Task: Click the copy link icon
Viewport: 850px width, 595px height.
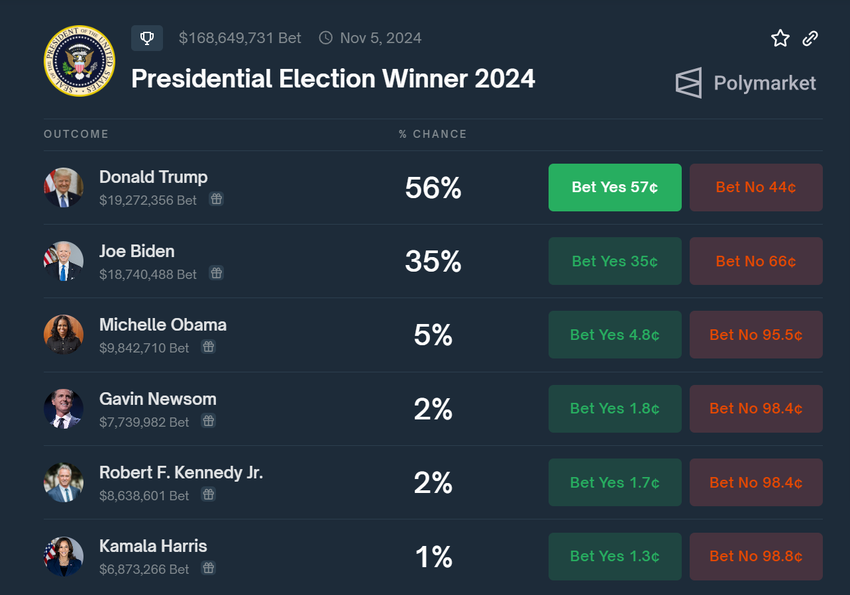Action: tap(811, 38)
